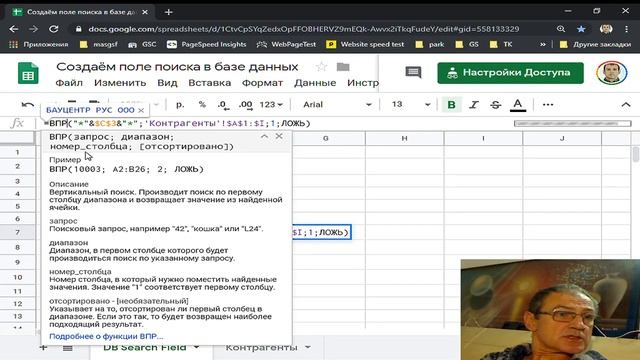
Task: Undo the last action
Action: (28, 105)
